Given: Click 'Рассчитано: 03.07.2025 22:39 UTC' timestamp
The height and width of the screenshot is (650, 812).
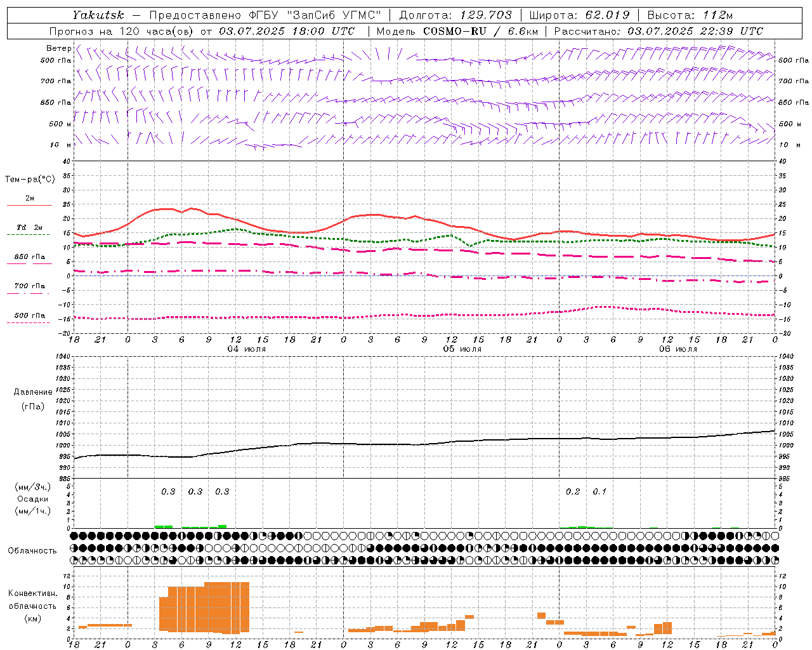Looking at the screenshot, I should [x=658, y=31].
